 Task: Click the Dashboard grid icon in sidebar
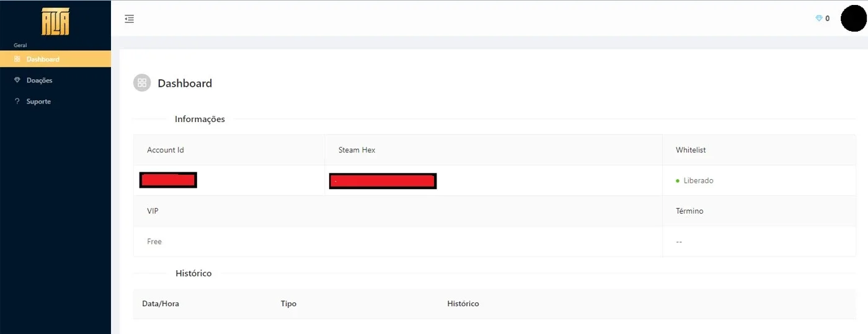[17, 59]
